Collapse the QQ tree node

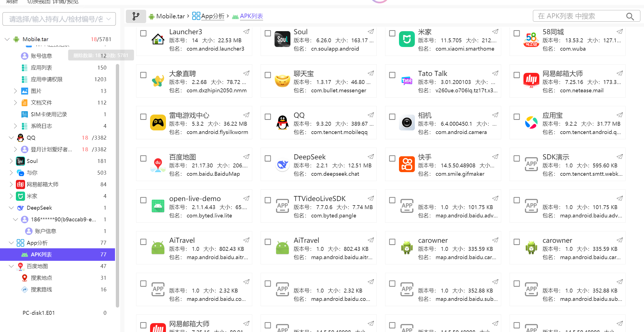click(x=11, y=138)
